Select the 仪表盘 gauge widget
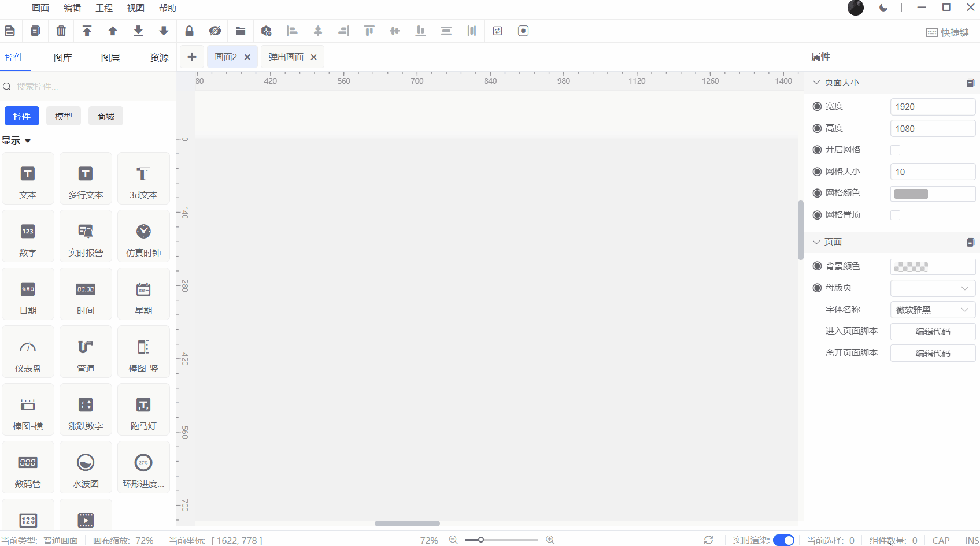Screen dimensions: 980x546 (x=28, y=352)
